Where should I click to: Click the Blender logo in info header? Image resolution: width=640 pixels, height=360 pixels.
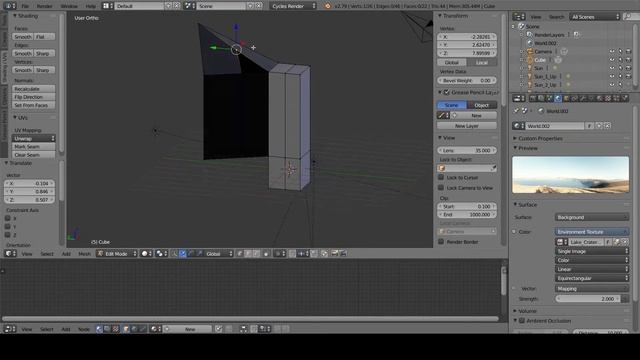328,6
